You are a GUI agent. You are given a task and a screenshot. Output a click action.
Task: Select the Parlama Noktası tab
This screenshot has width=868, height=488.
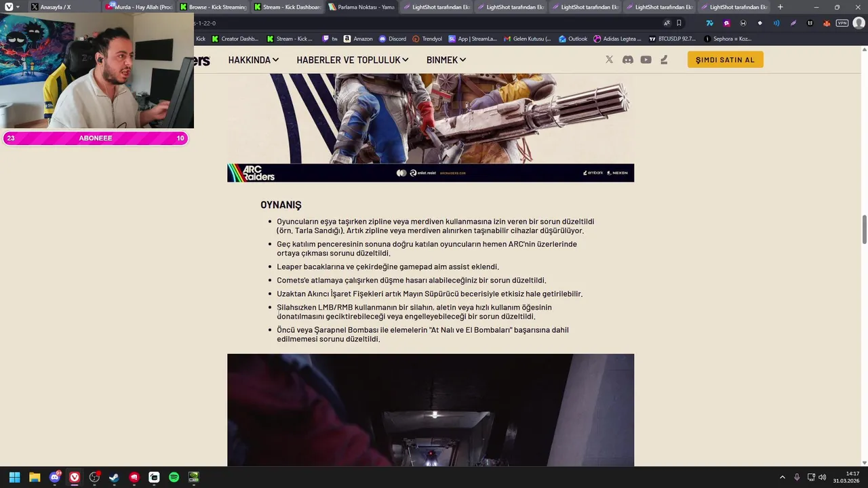362,7
